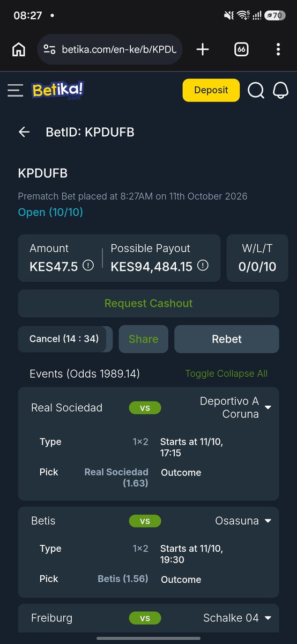Expand the Freiburg vs Schalke 04 arrow
The image size is (297, 644).
tap(268, 618)
